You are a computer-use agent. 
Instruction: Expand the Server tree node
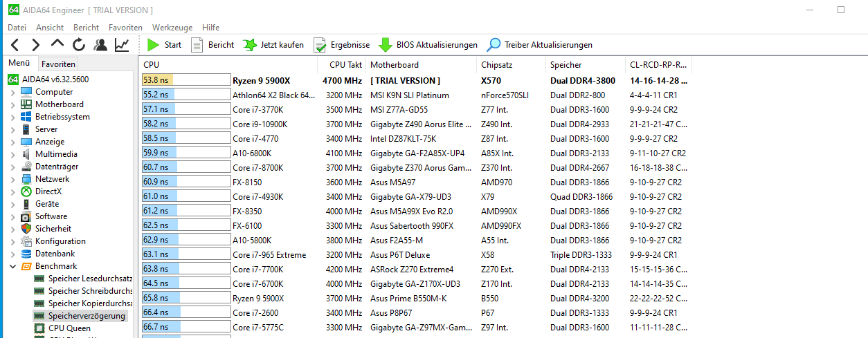[x=12, y=129]
